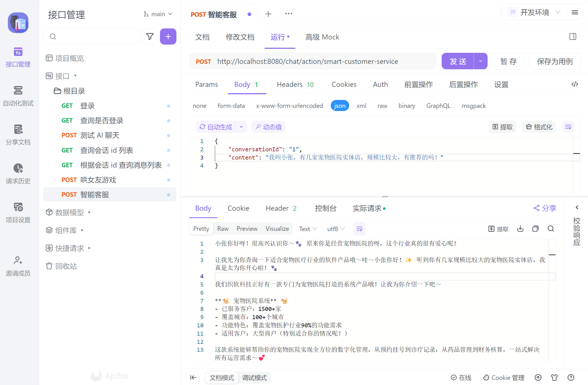Switch to 调试模式

click(254, 378)
